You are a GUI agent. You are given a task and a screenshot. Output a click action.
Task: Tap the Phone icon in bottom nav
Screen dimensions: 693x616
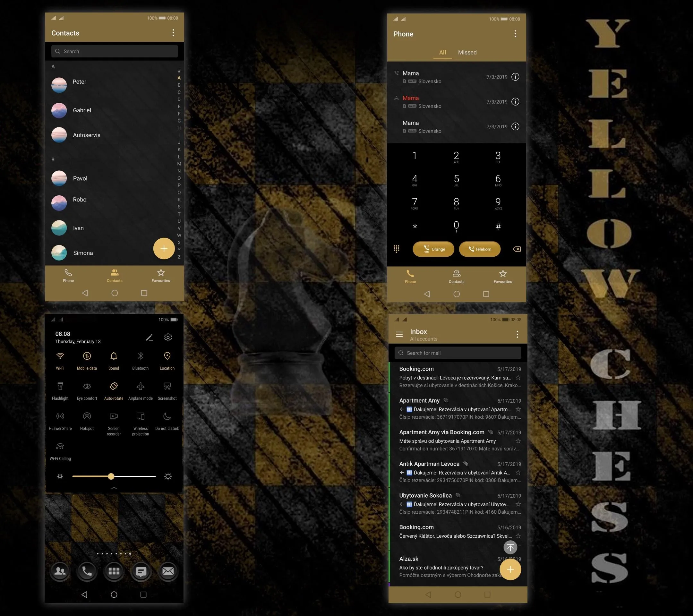click(68, 275)
